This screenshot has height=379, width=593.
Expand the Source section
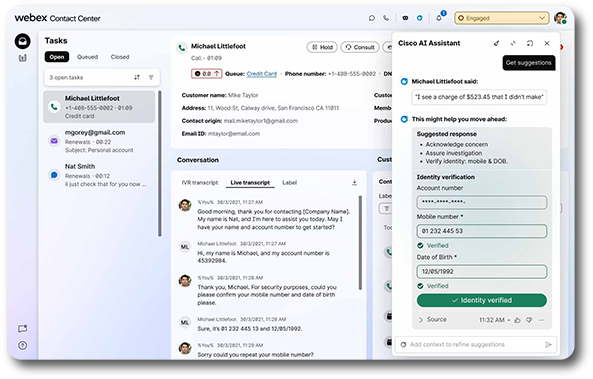pyautogui.click(x=432, y=320)
